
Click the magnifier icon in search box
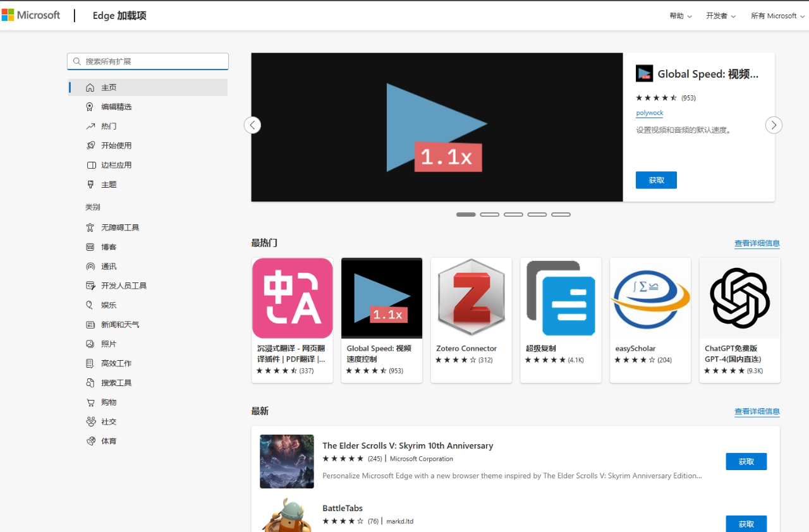click(77, 61)
